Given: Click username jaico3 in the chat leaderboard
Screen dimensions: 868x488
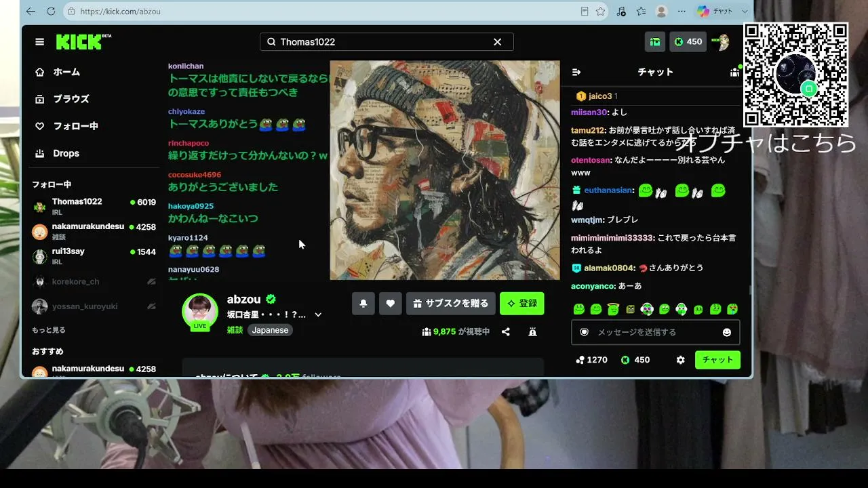Looking at the screenshot, I should pos(600,96).
